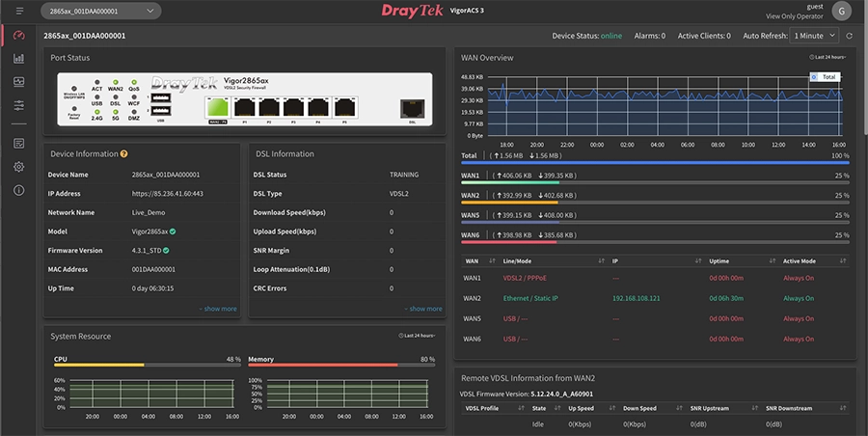The height and width of the screenshot is (436, 868).
Task: Click the P1 LAN port on device image
Action: pyautogui.click(x=245, y=107)
